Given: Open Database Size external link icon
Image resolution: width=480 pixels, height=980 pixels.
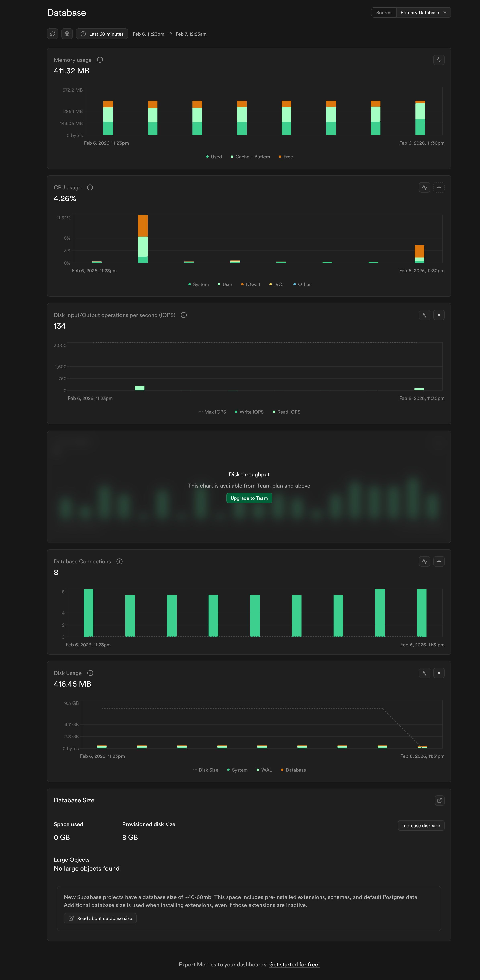Looking at the screenshot, I should tap(439, 800).
